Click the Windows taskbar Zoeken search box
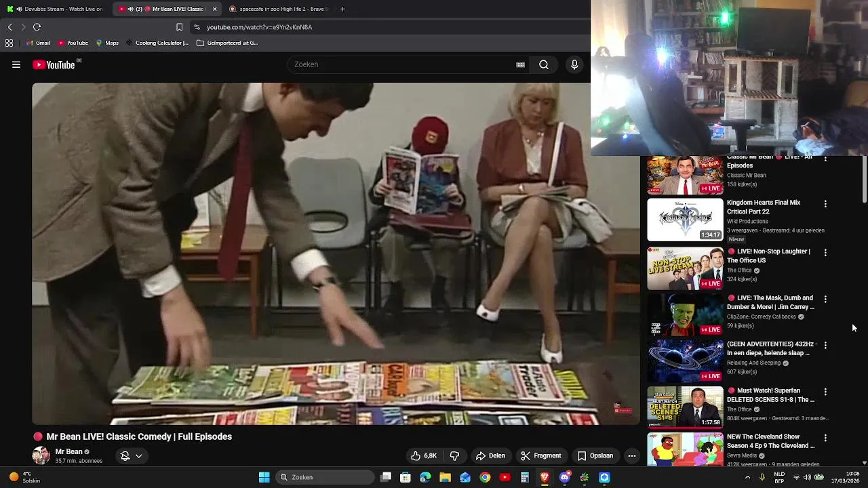Viewport: 868px width, 488px height. pos(325,477)
